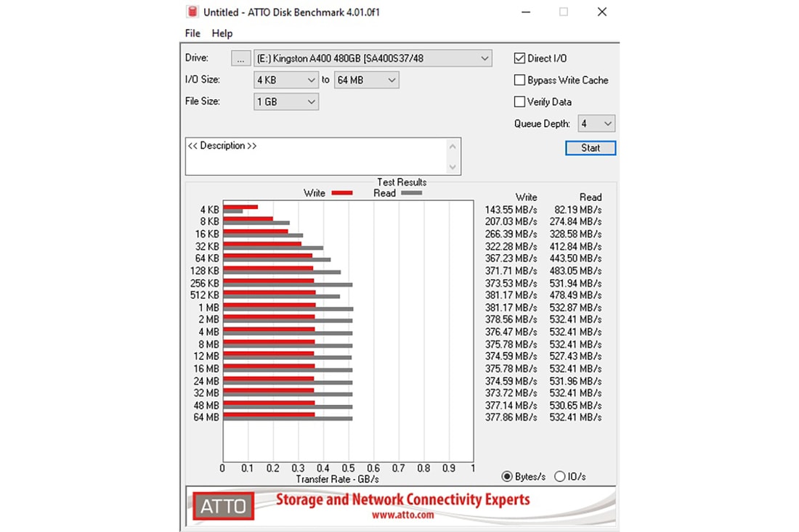Viewport: 799px width, 532px height.
Task: Click the www.atto.com link in banner
Action: point(402,515)
